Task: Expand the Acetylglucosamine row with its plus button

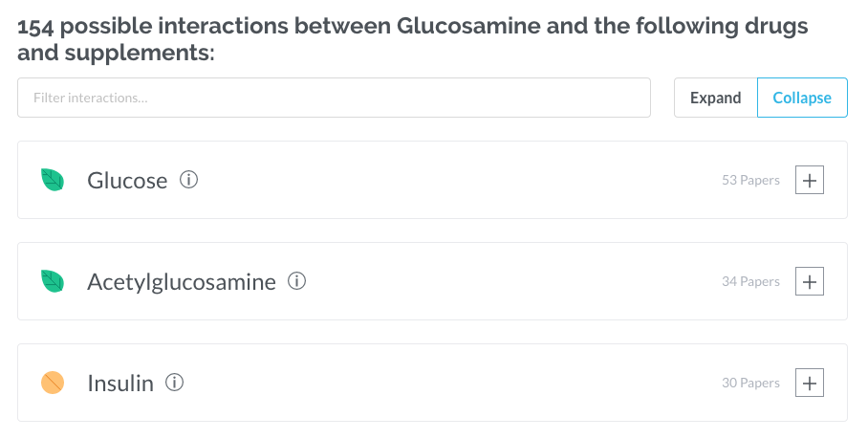Action: pyautogui.click(x=810, y=281)
